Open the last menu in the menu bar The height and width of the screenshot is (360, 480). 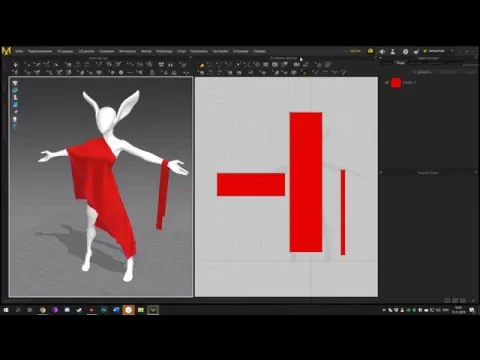(259, 51)
